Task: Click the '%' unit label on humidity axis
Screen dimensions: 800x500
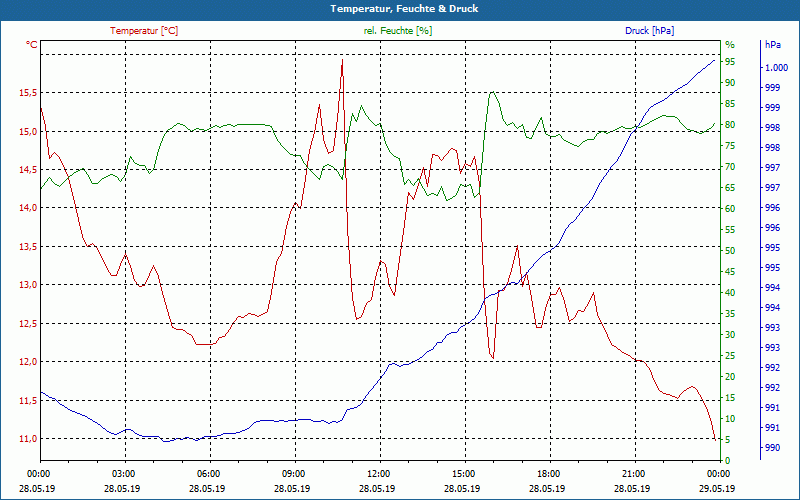Action: click(730, 45)
